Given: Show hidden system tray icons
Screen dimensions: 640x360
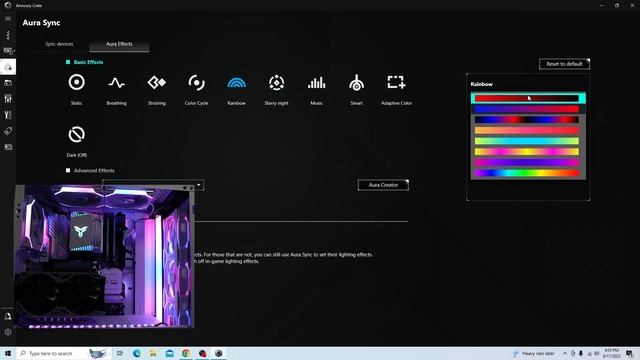Looking at the screenshot, I should (565, 353).
